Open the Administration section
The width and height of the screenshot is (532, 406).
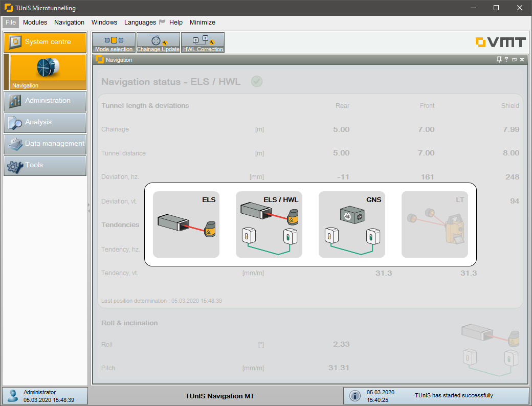point(45,101)
